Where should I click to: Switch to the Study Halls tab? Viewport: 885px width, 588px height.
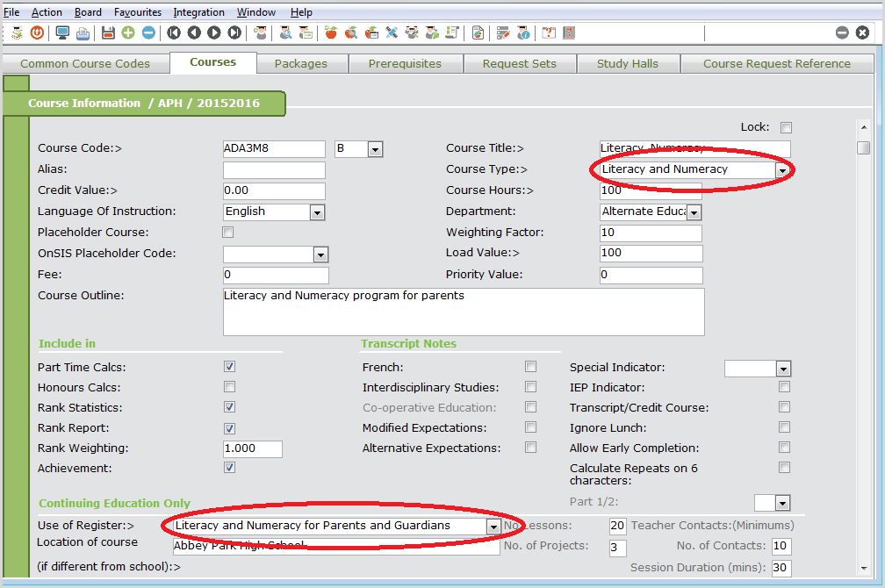pyautogui.click(x=627, y=63)
